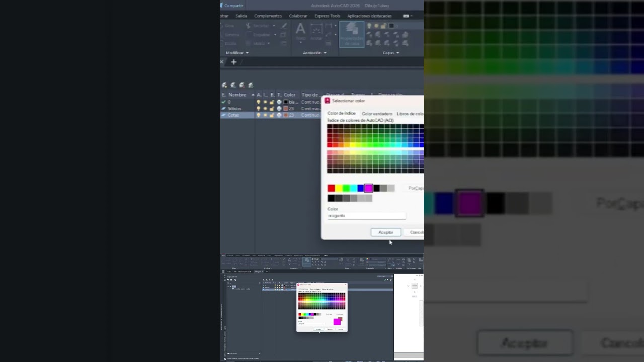
Task: Click the Compartir share button in title bar
Action: [232, 6]
